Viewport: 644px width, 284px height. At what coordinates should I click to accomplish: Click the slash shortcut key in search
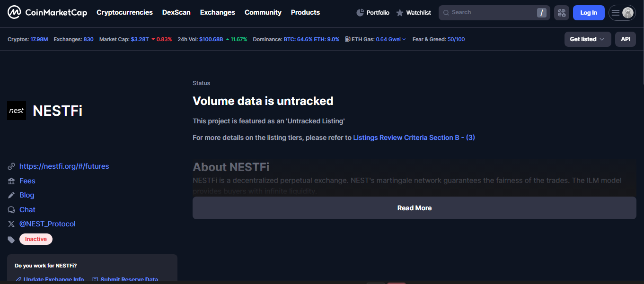541,13
